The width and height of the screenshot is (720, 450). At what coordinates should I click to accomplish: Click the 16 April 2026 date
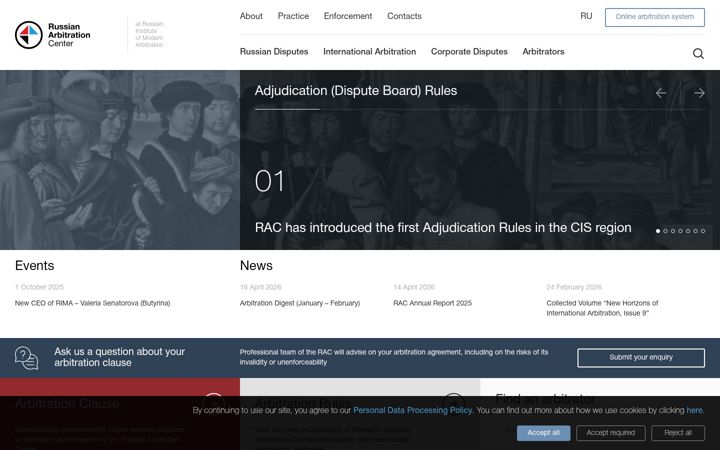[260, 287]
